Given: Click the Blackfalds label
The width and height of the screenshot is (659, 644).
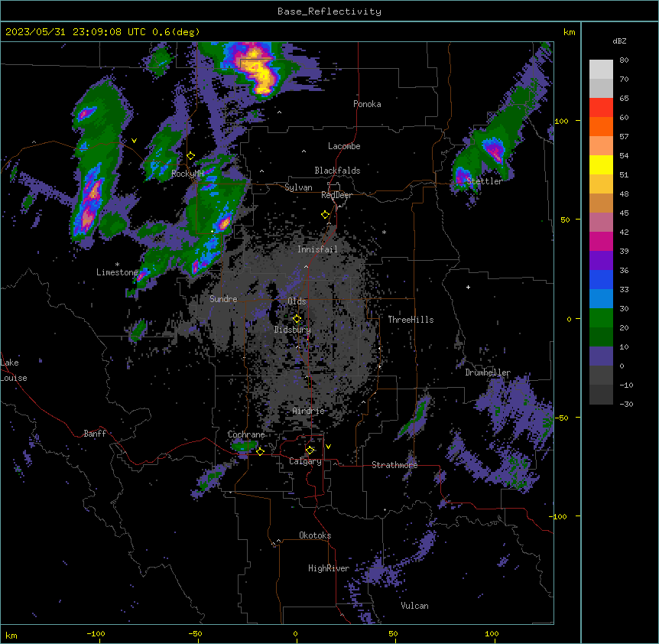Looking at the screenshot, I should tap(337, 171).
